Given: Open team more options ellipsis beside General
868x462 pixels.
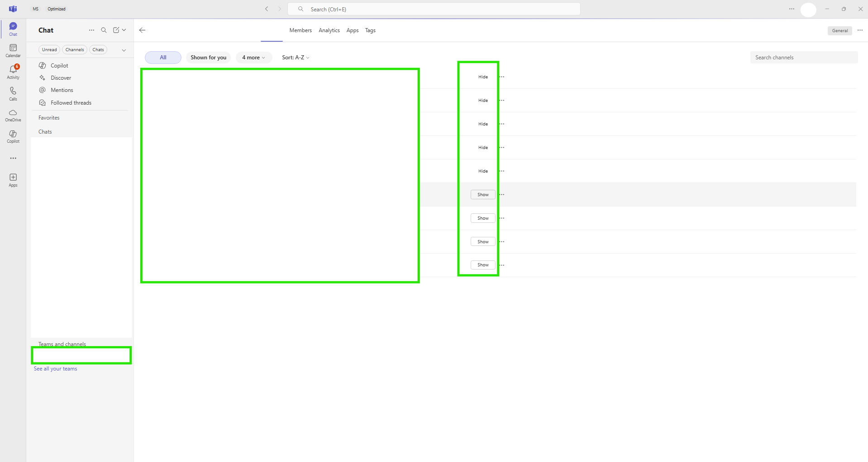Looking at the screenshot, I should (x=860, y=30).
